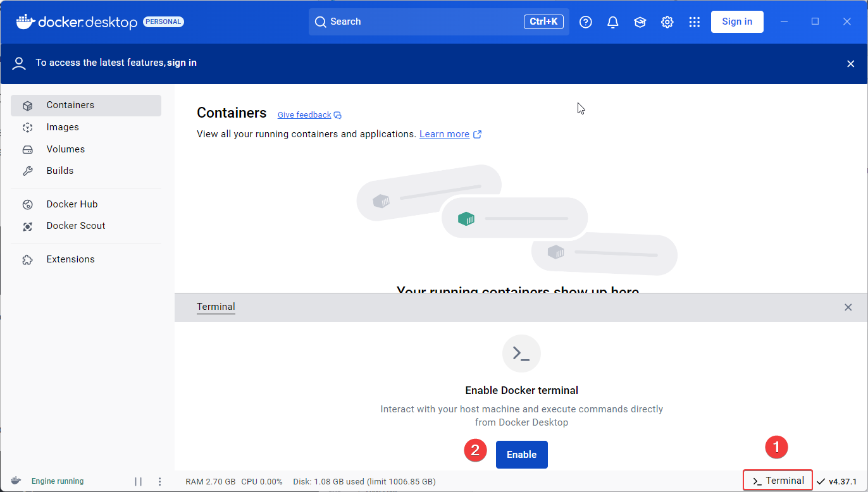Image resolution: width=868 pixels, height=492 pixels.
Task: Open notifications bell icon
Action: (612, 22)
